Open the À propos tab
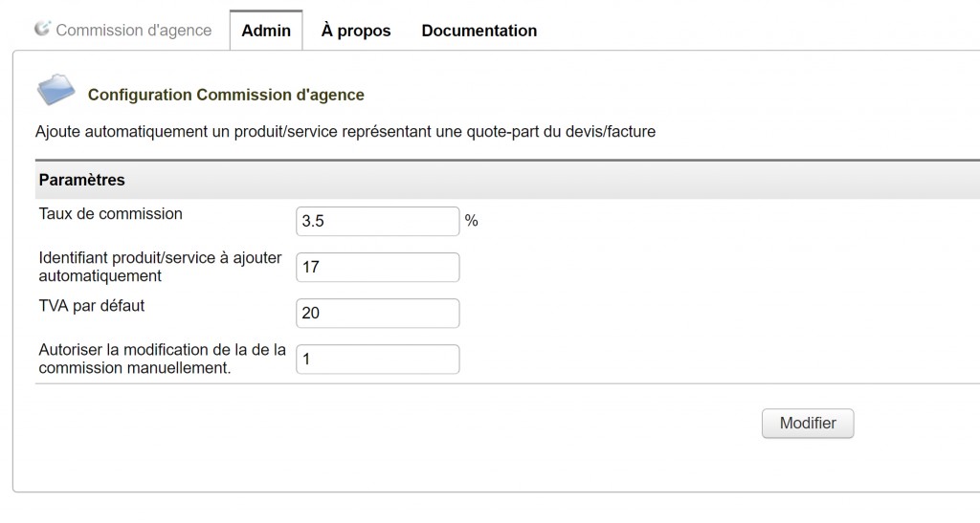 point(356,31)
